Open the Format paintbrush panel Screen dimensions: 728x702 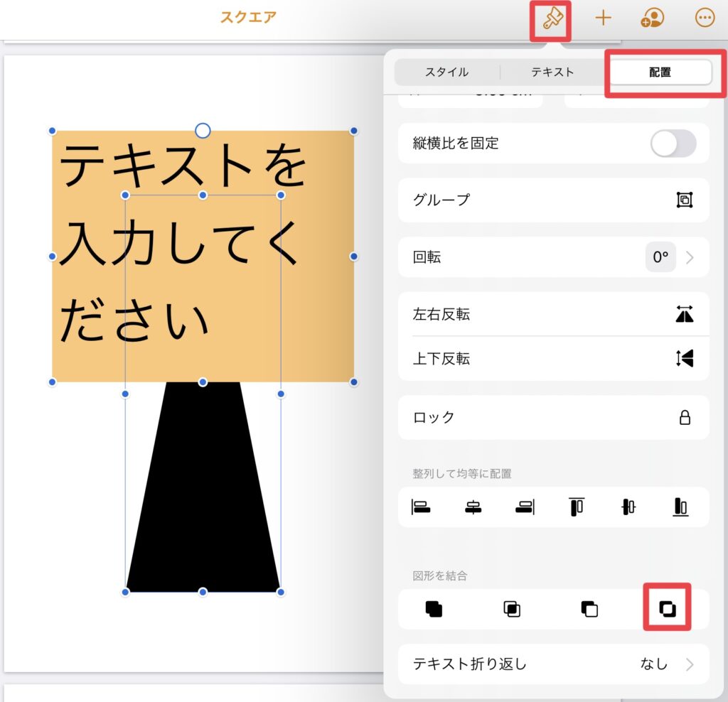(x=552, y=19)
